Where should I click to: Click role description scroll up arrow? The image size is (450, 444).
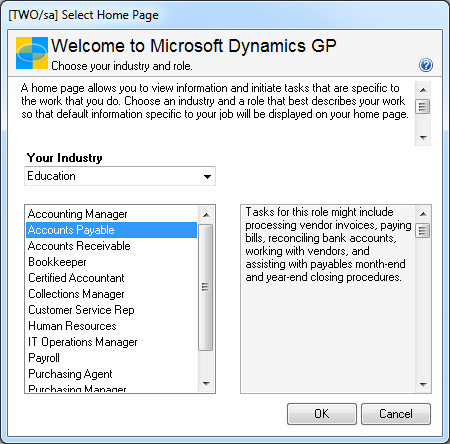click(423, 214)
